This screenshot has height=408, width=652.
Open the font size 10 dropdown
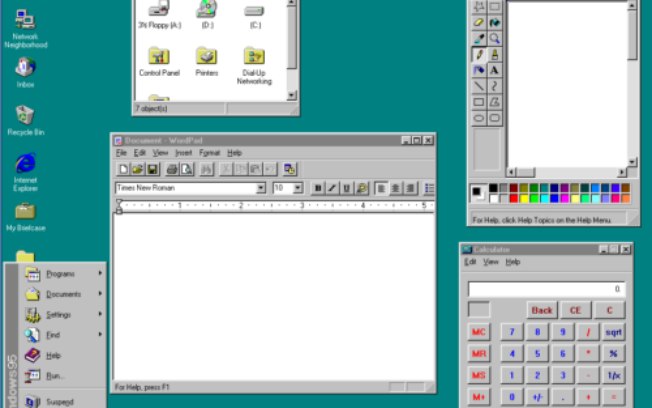click(x=298, y=188)
